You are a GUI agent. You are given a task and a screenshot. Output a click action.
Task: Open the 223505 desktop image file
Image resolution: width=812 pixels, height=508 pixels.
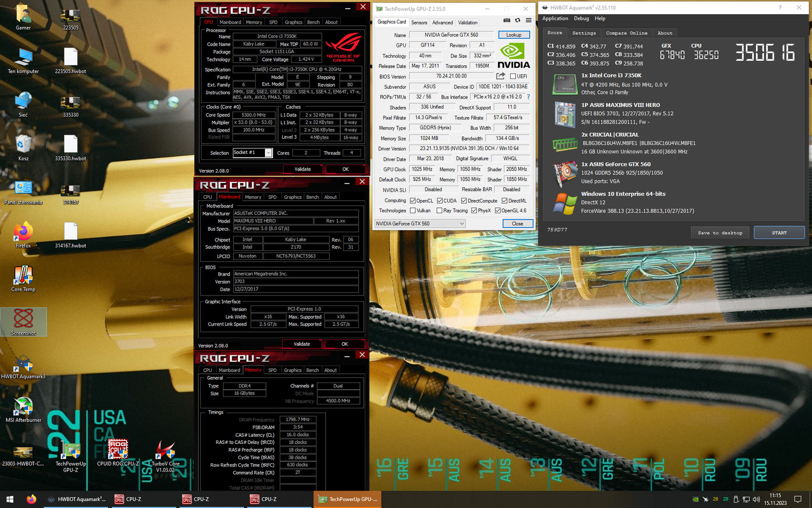pyautogui.click(x=70, y=19)
